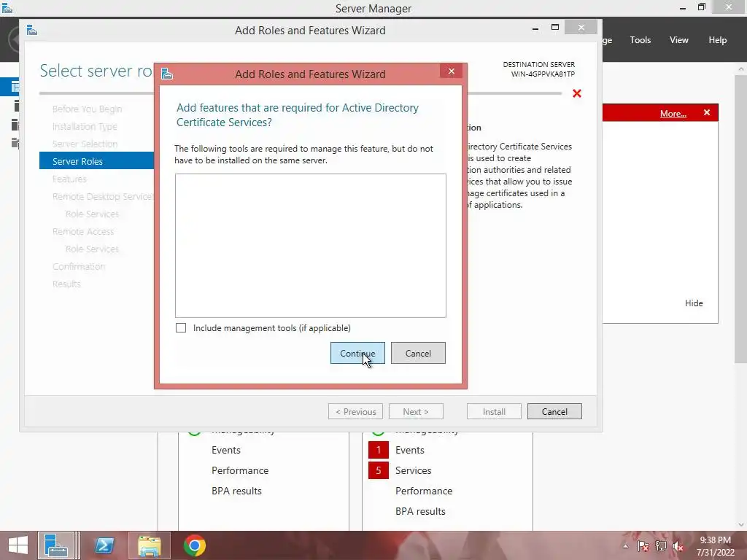
Task: Click the wizard's bottom Cancel button
Action: pos(554,411)
